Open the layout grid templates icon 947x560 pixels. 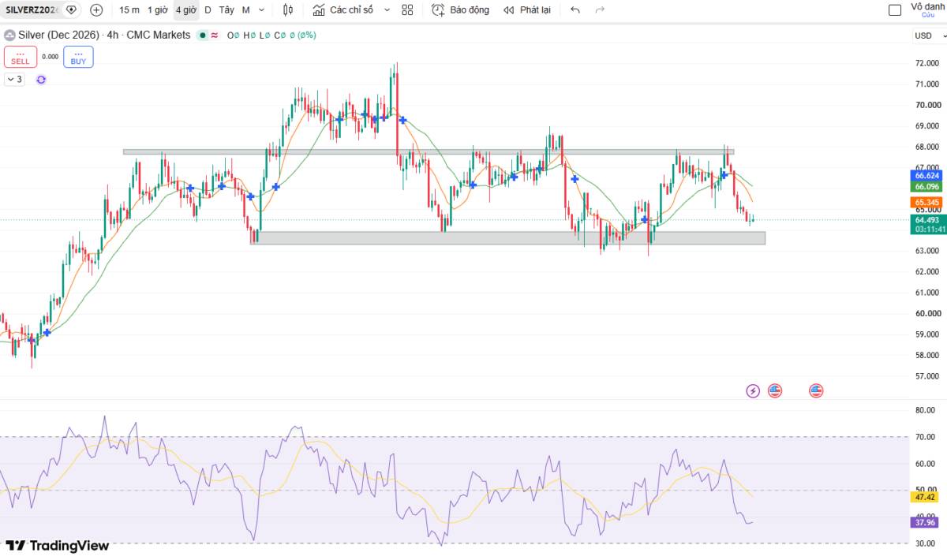click(407, 10)
